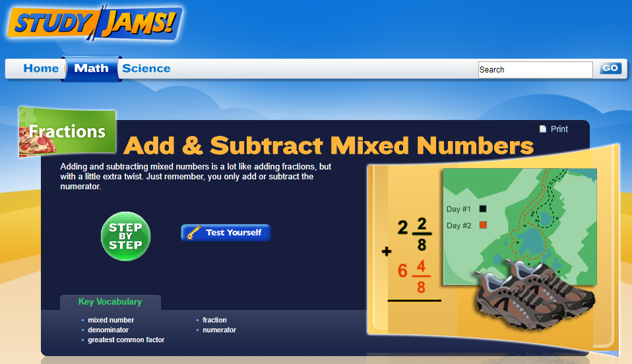Screen dimensions: 632x364
Task: Click the Test Yourself button
Action: tap(226, 233)
